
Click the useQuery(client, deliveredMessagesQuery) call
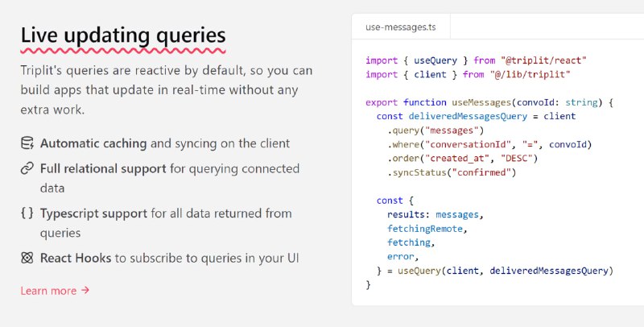506,271
